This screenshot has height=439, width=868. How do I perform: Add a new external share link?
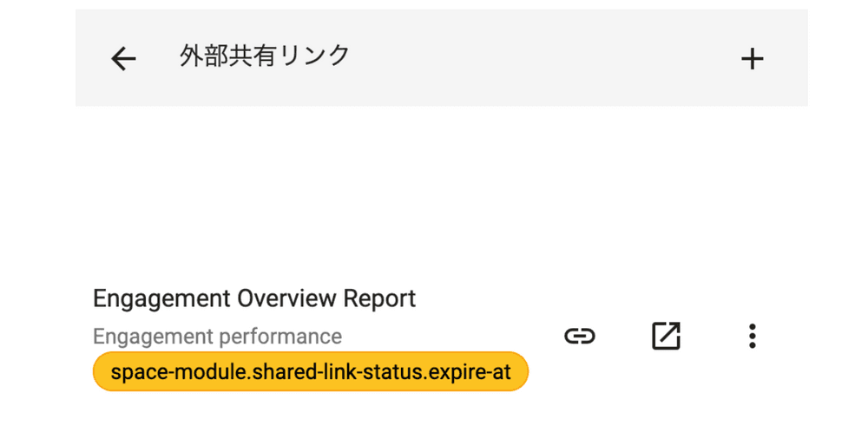[752, 59]
